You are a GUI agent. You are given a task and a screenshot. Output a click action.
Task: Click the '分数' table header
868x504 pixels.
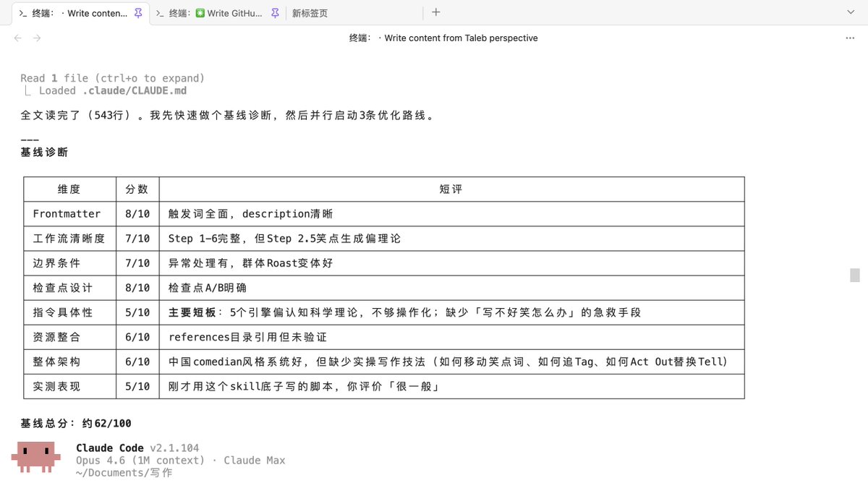click(137, 189)
